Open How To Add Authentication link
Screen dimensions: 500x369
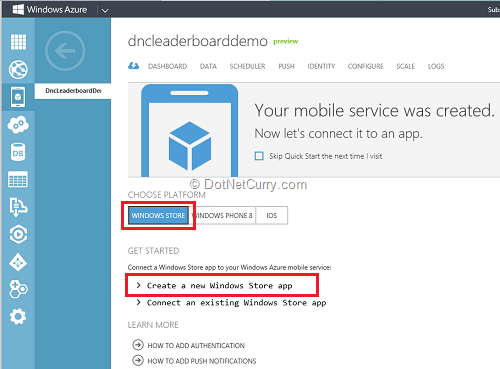tap(196, 345)
